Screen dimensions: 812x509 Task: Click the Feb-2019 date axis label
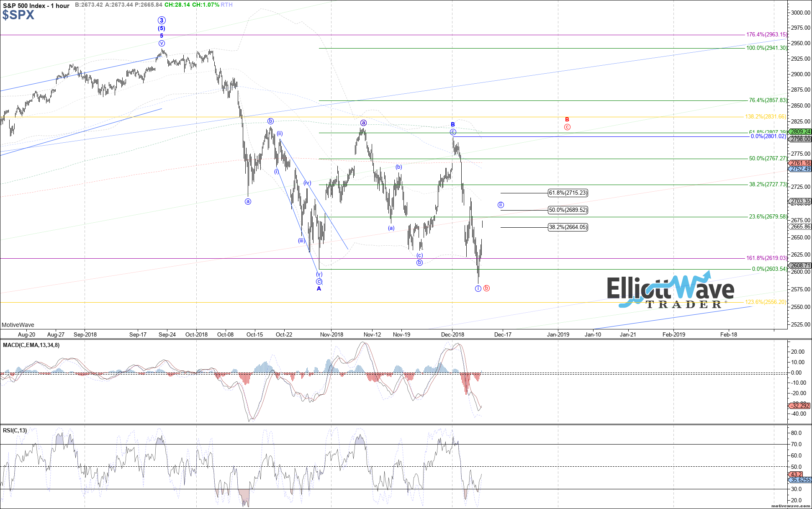[673, 334]
